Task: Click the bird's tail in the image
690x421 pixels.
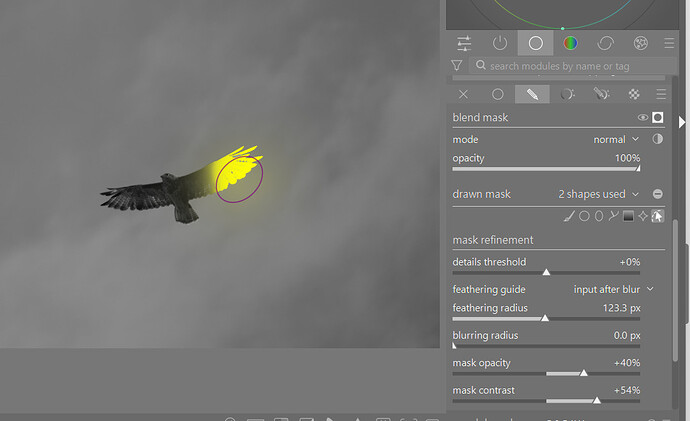Action: pyautogui.click(x=186, y=212)
